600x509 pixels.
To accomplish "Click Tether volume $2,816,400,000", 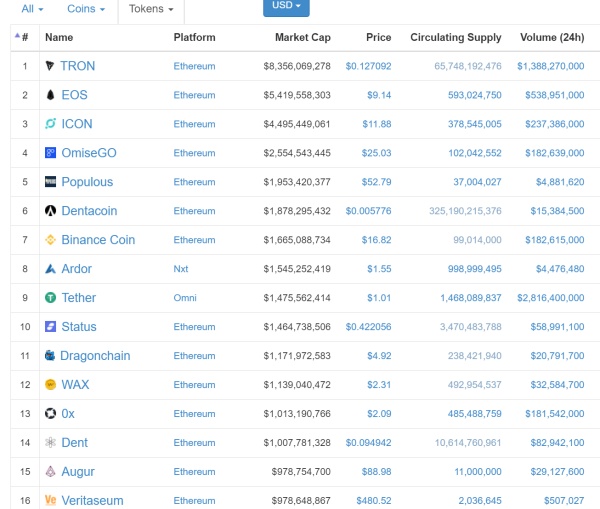I will point(551,298).
